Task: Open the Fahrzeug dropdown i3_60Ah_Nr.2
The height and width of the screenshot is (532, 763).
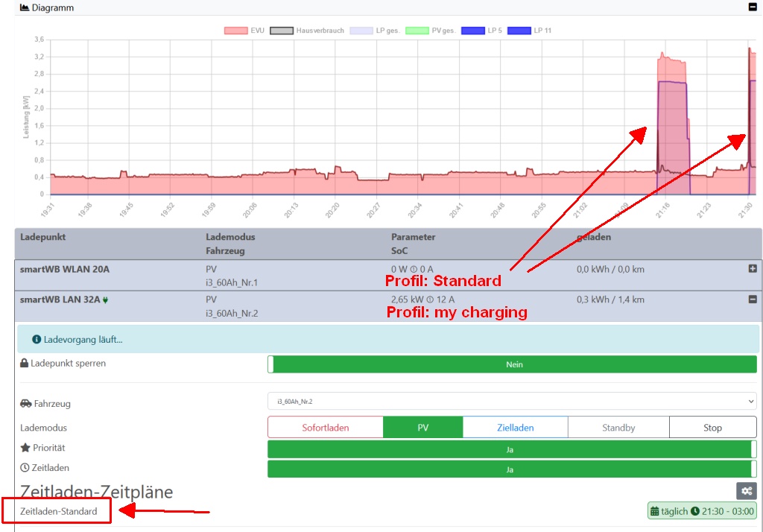Action: (x=512, y=401)
